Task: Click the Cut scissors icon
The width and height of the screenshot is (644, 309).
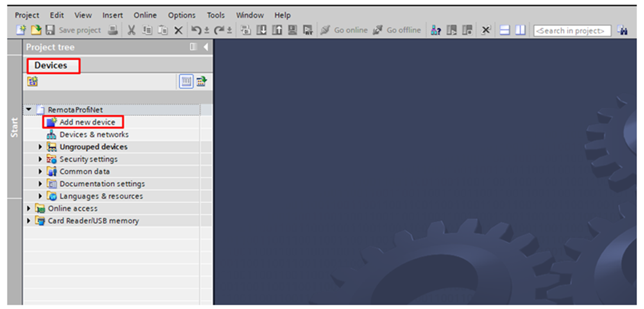Action: [x=132, y=30]
